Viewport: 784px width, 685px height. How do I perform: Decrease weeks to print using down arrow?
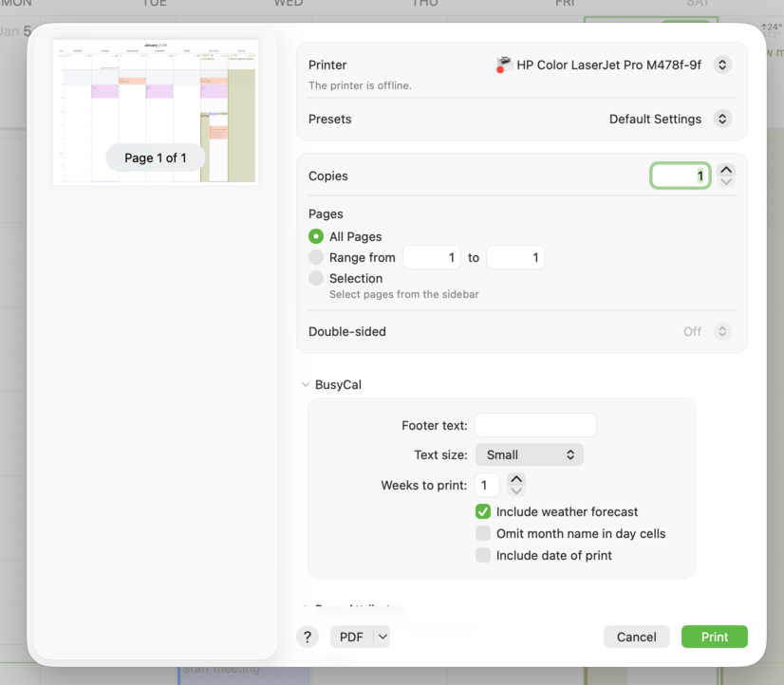click(x=516, y=491)
